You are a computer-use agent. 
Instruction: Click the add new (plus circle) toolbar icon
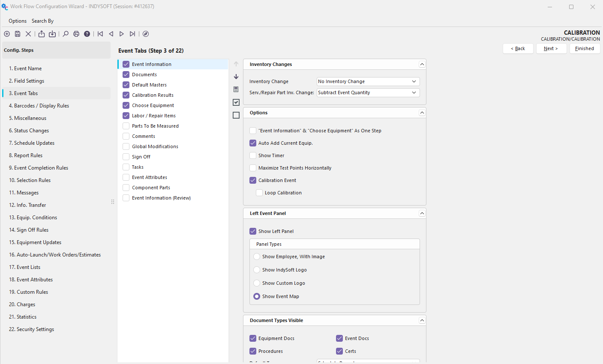7,34
